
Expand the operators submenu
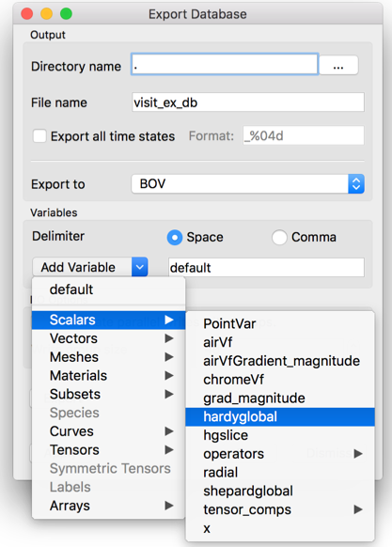280,454
